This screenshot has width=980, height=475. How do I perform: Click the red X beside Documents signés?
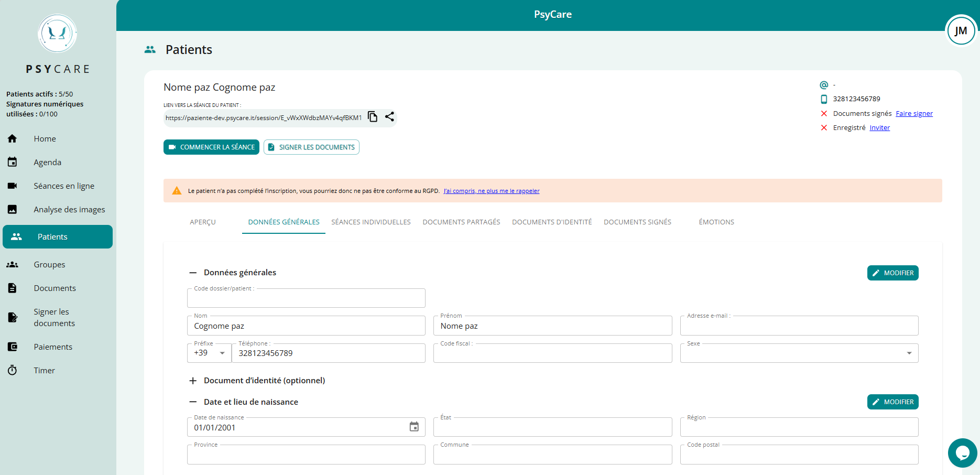(824, 114)
